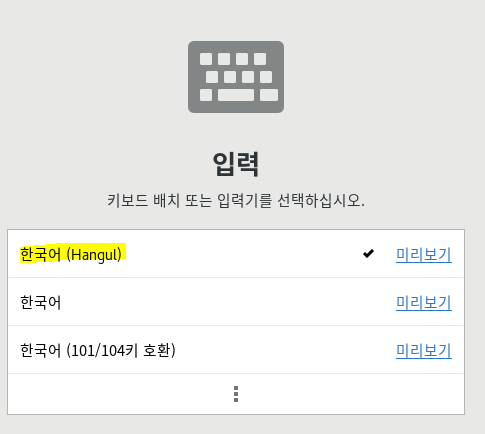The image size is (485, 434).
Task: Click empty space in the 한국어 (Hangul) row
Action: coord(240,254)
